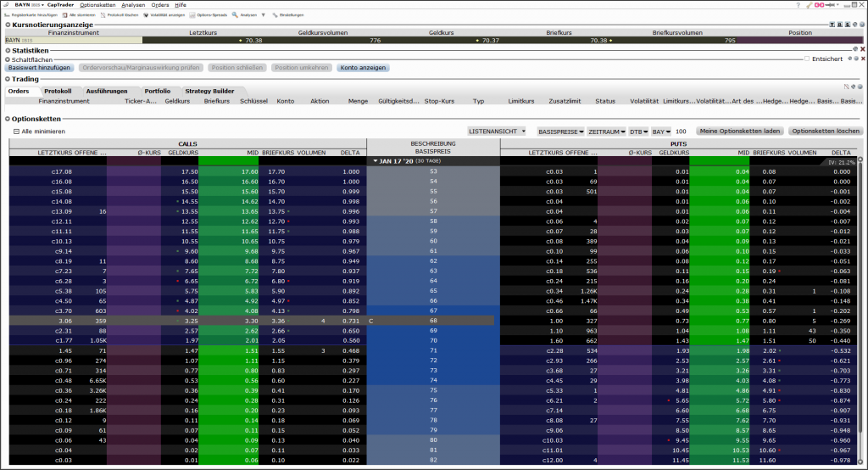This screenshot has width=868, height=470.
Task: Click the call MID value 17.60
Action: coord(250,172)
